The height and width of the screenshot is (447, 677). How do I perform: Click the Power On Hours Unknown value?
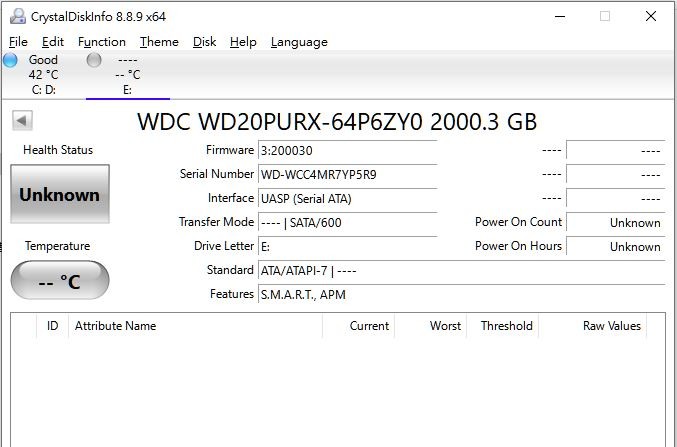click(616, 247)
